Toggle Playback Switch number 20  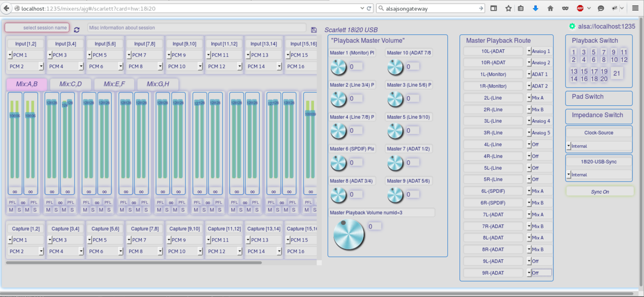[x=604, y=79]
